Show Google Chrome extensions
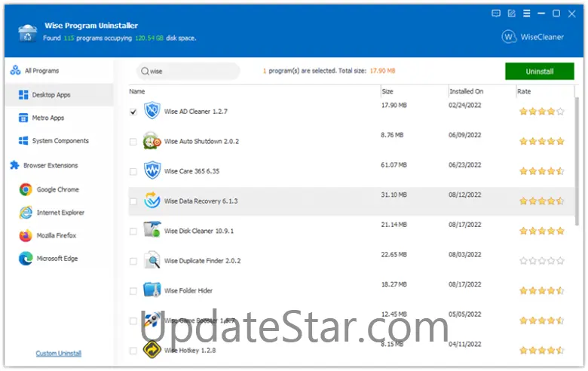The width and height of the screenshot is (588, 371). (x=58, y=189)
